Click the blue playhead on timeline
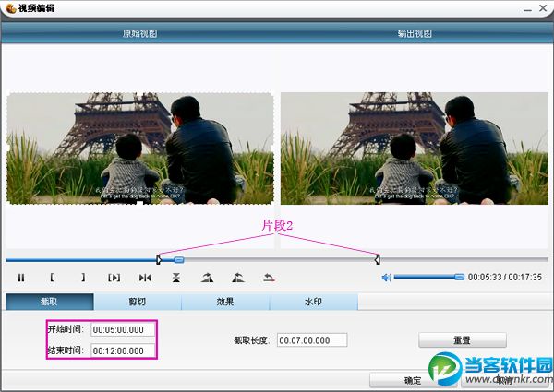The height and width of the screenshot is (392, 554). tap(179, 260)
